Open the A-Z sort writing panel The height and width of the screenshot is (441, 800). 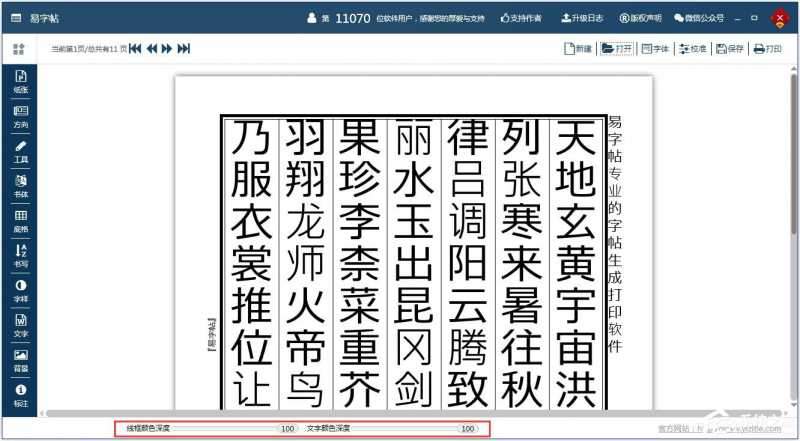pos(20,256)
